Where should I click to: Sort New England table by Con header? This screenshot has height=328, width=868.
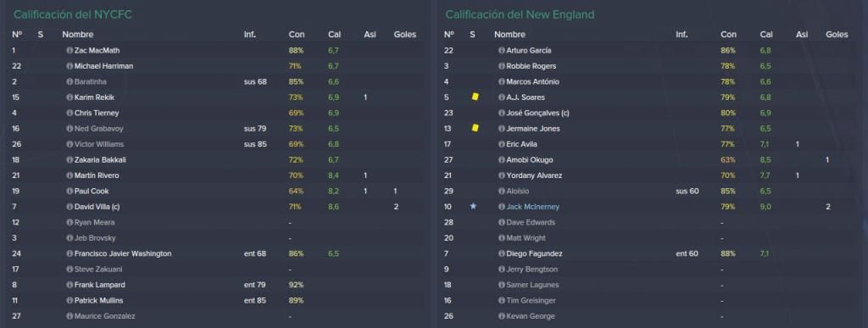(x=728, y=34)
